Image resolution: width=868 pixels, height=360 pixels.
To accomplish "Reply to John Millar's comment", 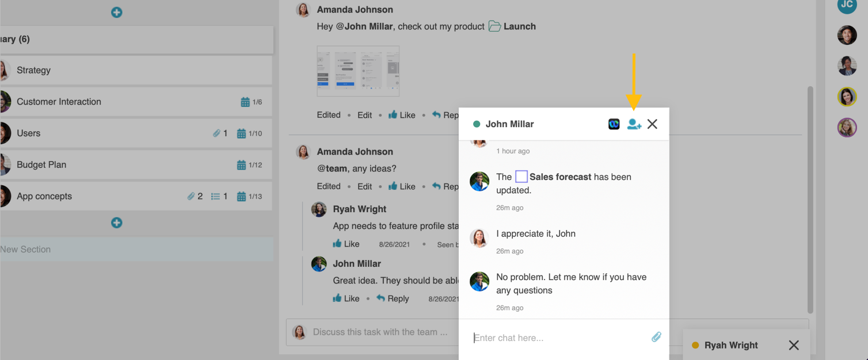I will pos(393,298).
